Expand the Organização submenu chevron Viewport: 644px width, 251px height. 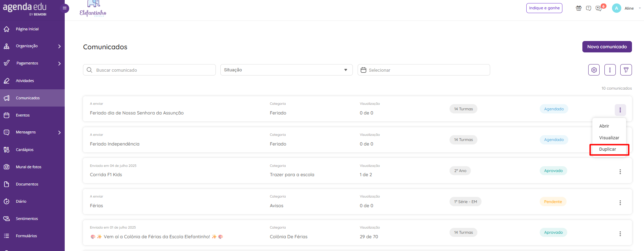pos(60,46)
